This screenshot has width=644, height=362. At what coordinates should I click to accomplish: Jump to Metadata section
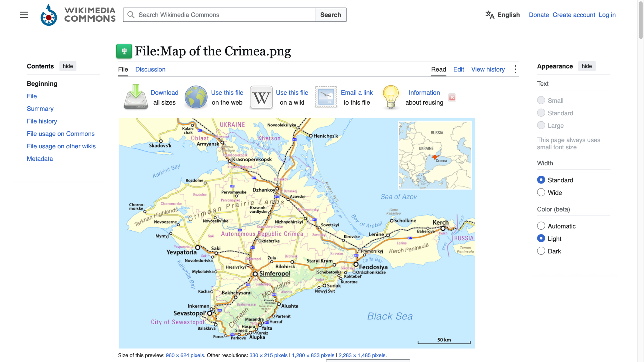click(x=40, y=159)
